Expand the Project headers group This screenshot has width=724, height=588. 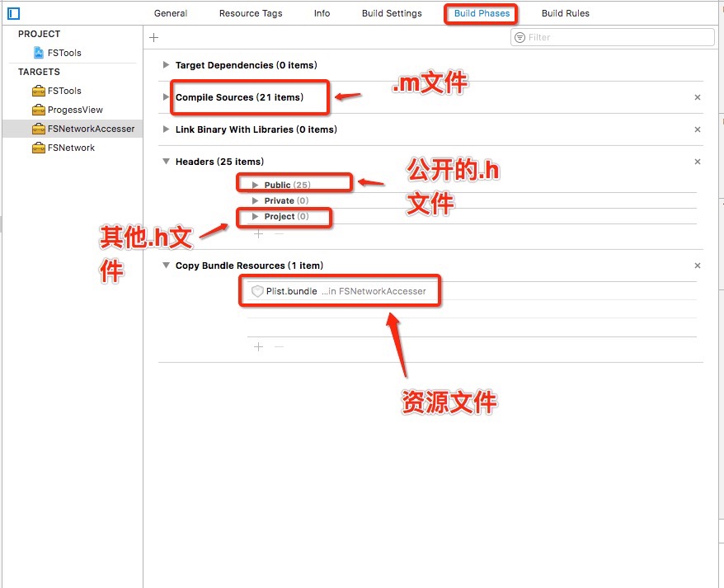coord(256,216)
